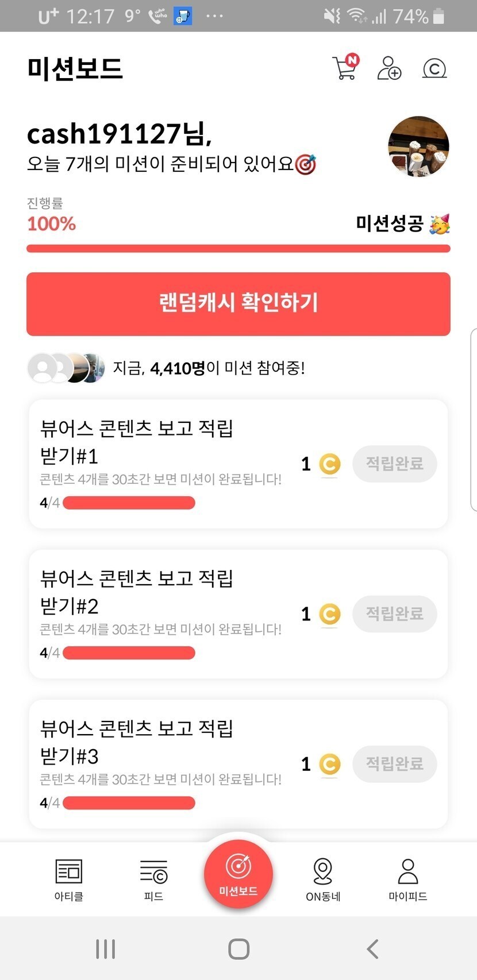Tap 적립완료 for 받기#1 mission
The width and height of the screenshot is (477, 980).
coord(394,464)
